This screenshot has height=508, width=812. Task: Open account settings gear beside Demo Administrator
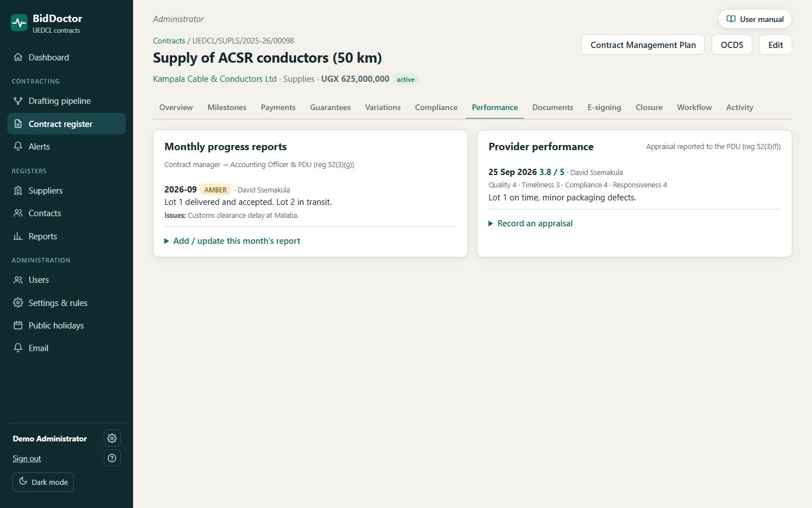[112, 438]
